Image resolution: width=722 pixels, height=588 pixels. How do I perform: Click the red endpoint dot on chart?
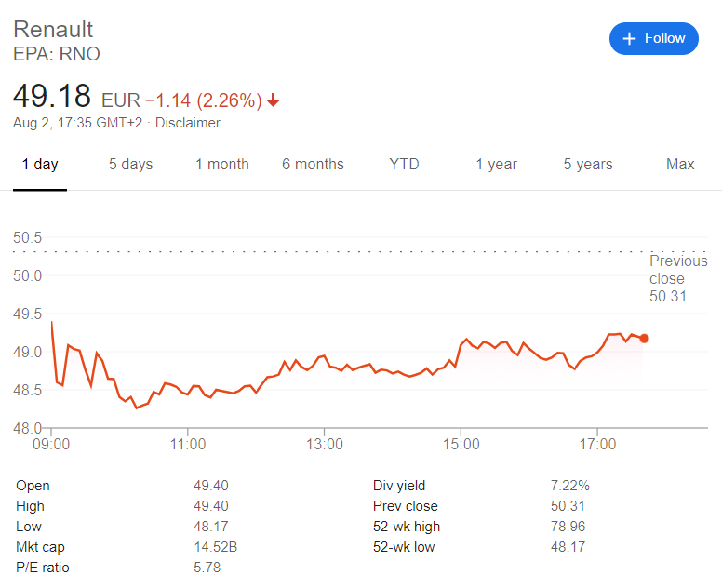point(644,339)
